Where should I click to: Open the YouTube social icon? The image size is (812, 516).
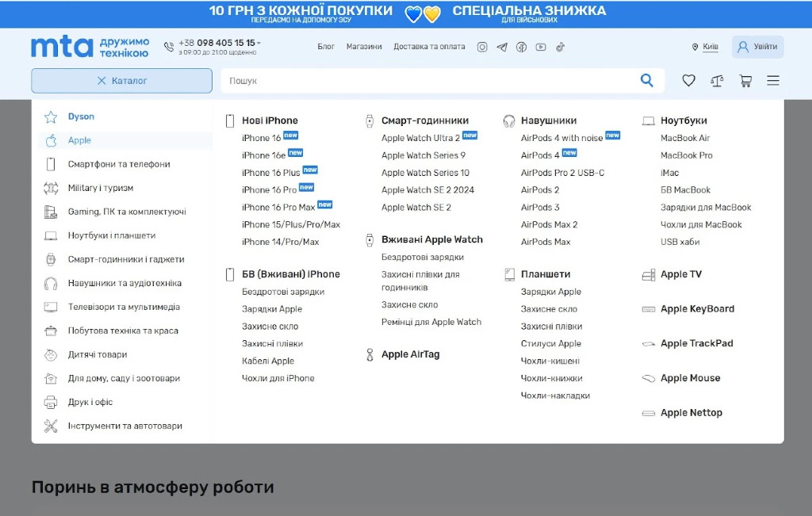click(541, 47)
